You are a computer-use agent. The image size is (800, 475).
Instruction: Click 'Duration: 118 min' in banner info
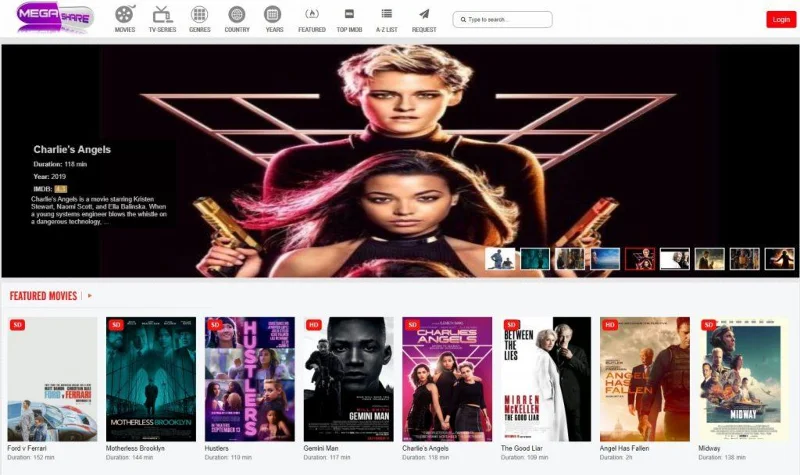[60, 164]
